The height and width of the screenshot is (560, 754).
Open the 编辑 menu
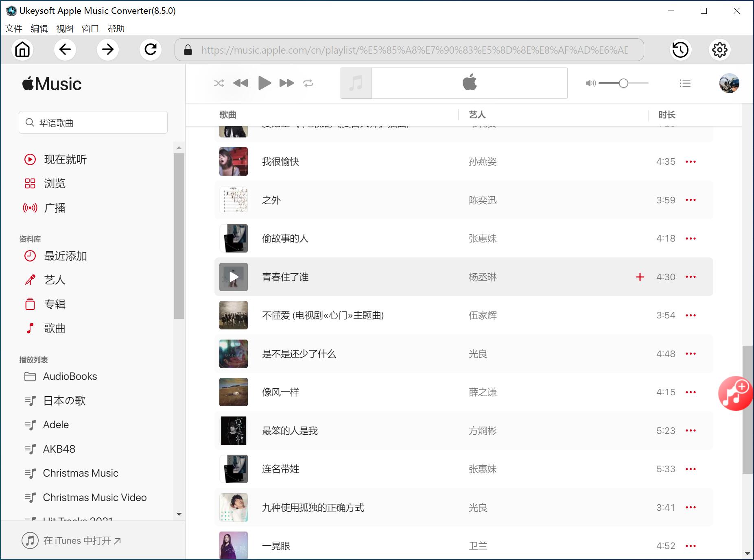pyautogui.click(x=39, y=28)
